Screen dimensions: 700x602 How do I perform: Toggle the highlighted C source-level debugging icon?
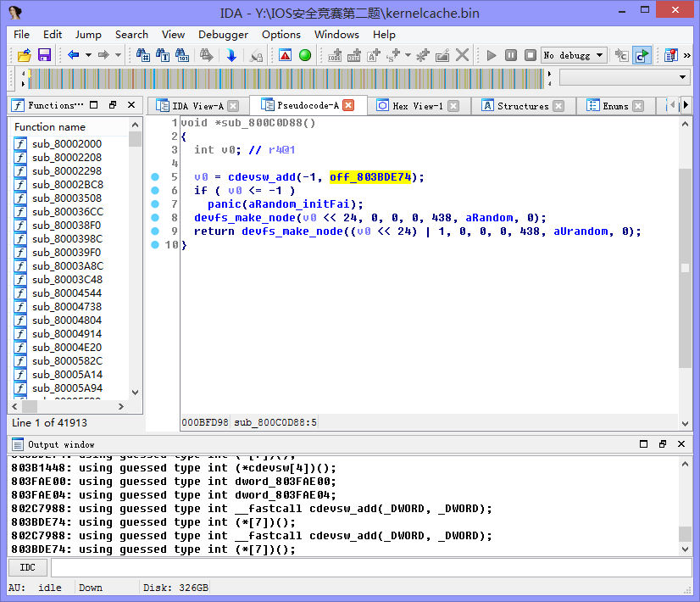click(642, 55)
